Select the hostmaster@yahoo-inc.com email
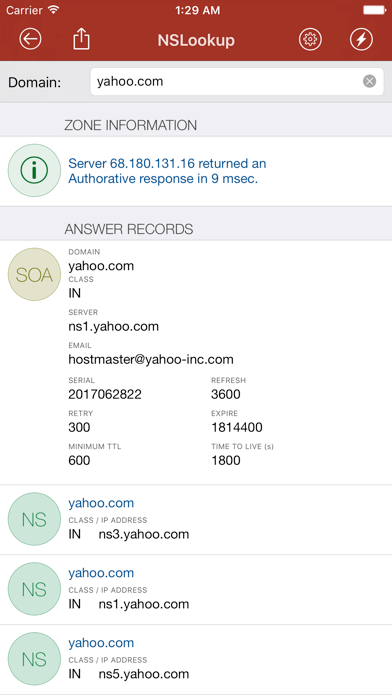Screen dimensions: 392x696 pyautogui.click(x=151, y=359)
